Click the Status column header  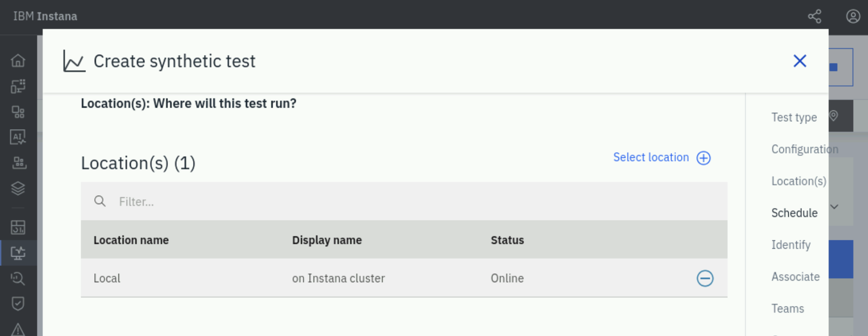507,240
